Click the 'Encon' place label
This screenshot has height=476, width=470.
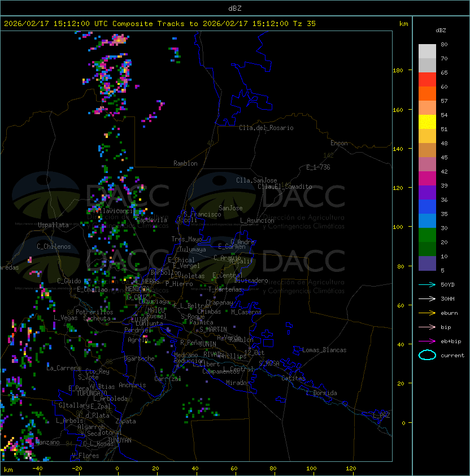click(339, 143)
